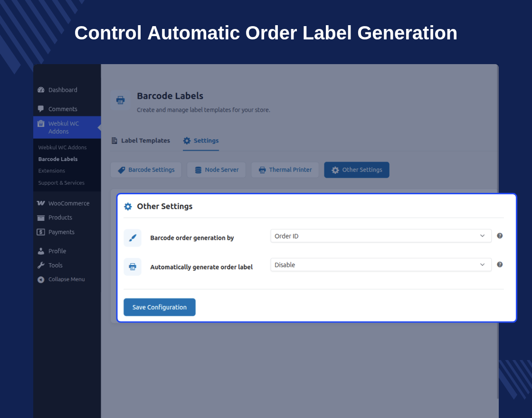Open the Other Settings section button
Image resolution: width=532 pixels, height=418 pixels.
(x=357, y=170)
